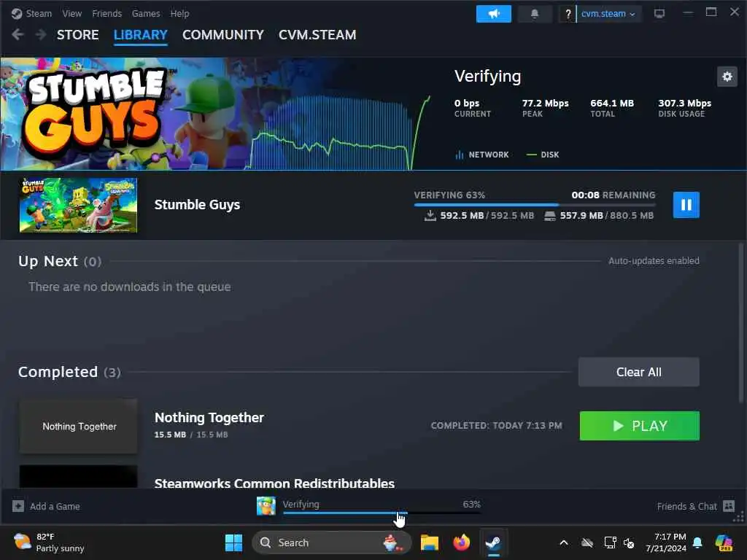Clear All completed downloads
The image size is (747, 560).
638,372
